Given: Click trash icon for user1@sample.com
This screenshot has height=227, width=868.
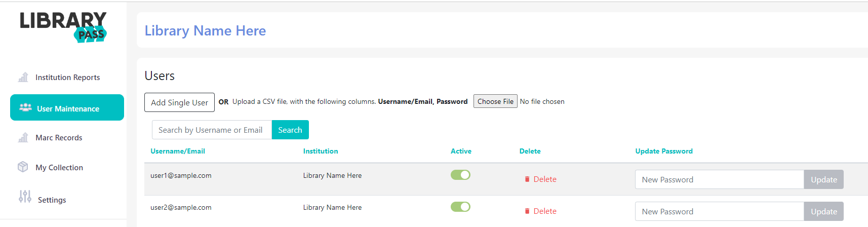Looking at the screenshot, I should coord(527,179).
